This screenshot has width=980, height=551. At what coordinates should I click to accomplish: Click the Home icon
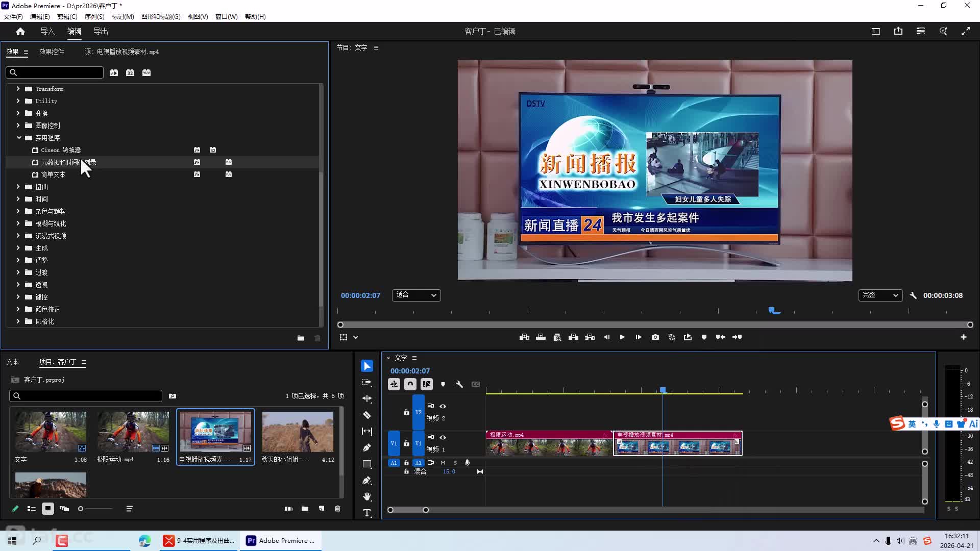coord(20,31)
